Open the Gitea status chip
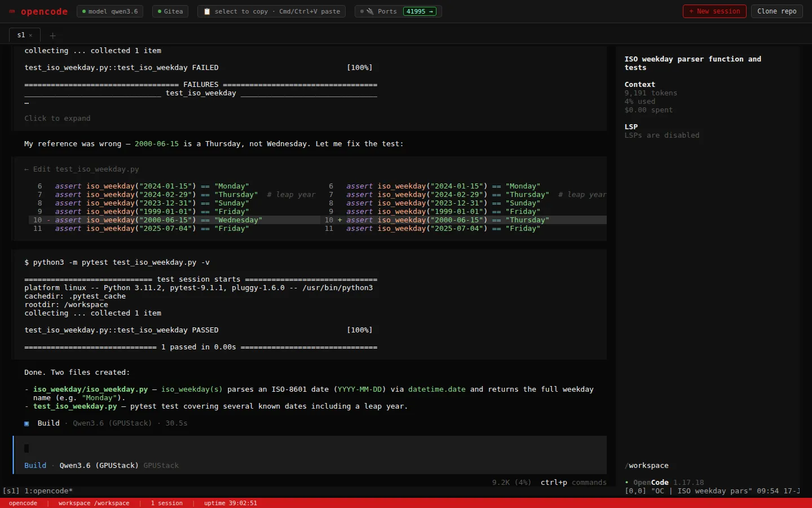812x508 pixels. click(170, 11)
